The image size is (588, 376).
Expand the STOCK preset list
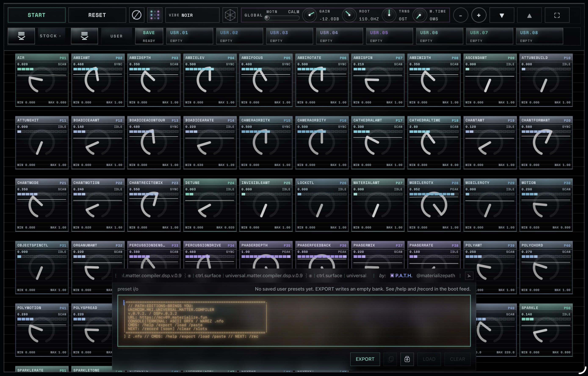pos(50,36)
